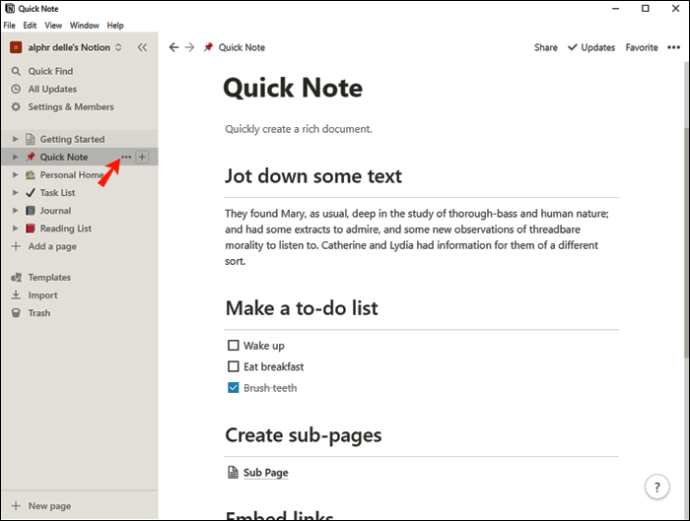Click the Notion app icon in title bar
This screenshot has height=521, width=690.
(x=9, y=8)
